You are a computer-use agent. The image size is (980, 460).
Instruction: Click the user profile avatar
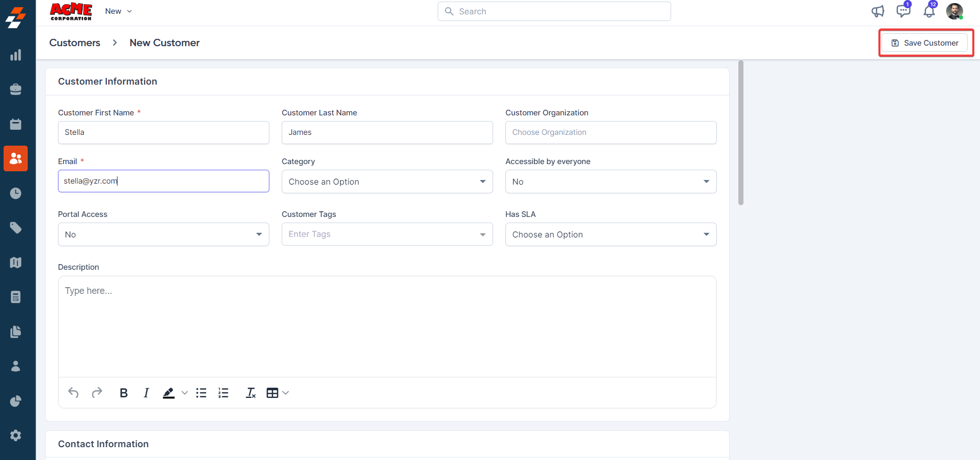pos(954,11)
